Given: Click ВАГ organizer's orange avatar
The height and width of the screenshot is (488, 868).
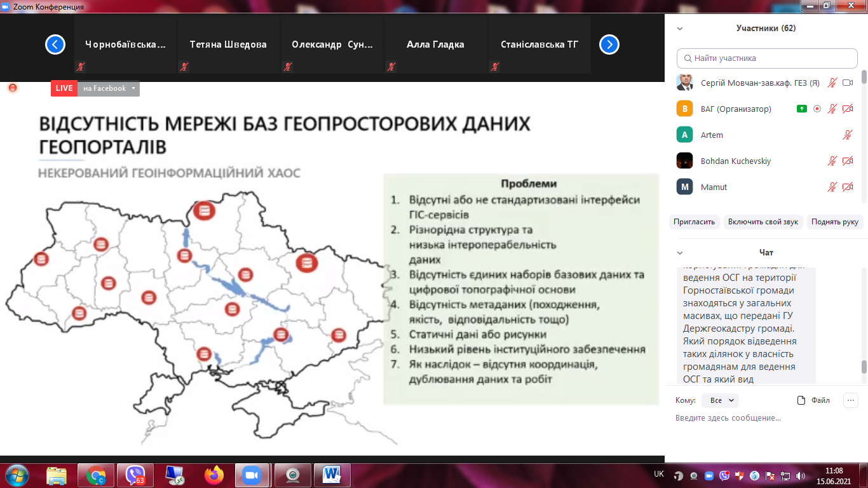Looking at the screenshot, I should (x=684, y=109).
